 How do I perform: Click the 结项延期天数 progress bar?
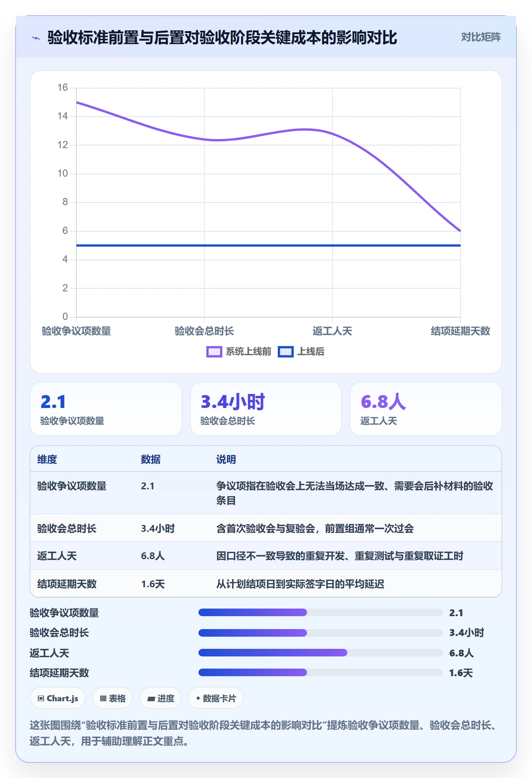pos(320,672)
